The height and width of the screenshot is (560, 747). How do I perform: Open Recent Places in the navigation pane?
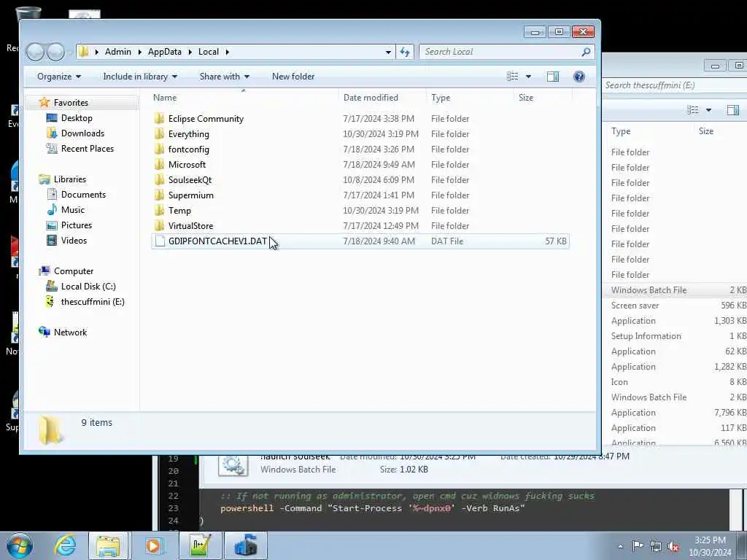click(x=88, y=149)
